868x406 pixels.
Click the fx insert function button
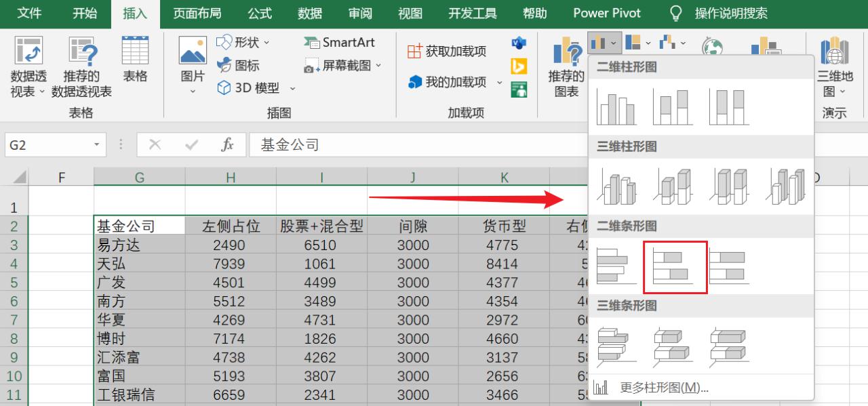pyautogui.click(x=228, y=144)
